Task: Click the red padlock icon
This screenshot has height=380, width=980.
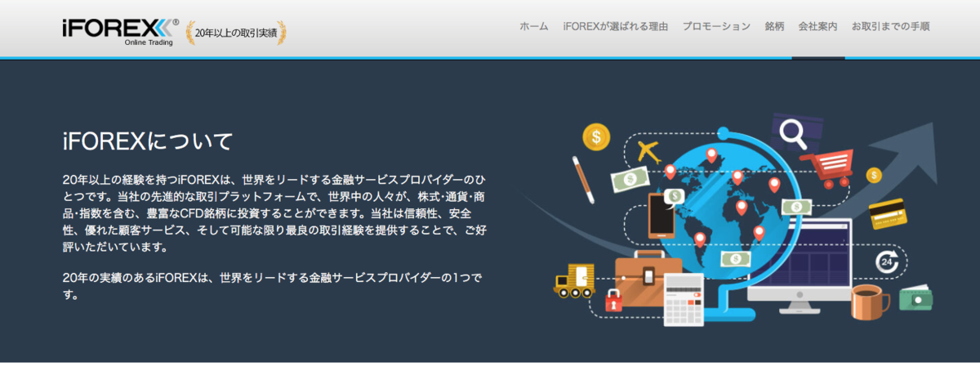Action: tap(612, 300)
